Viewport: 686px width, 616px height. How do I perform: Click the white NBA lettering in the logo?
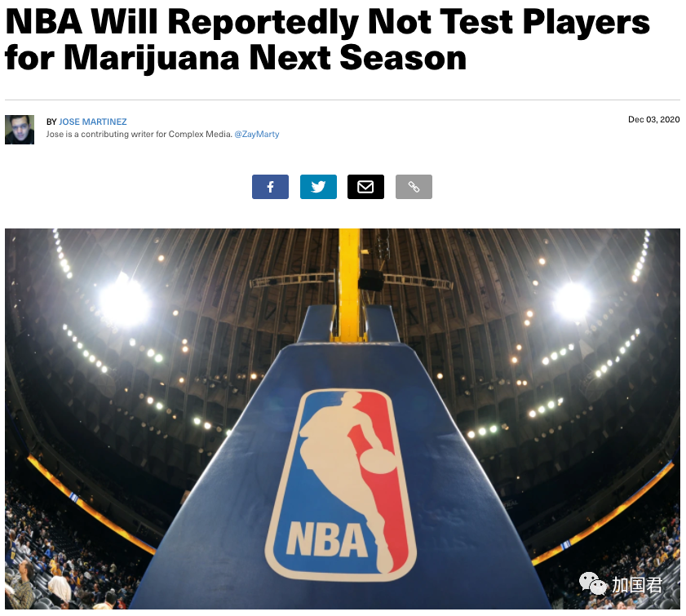click(x=327, y=539)
